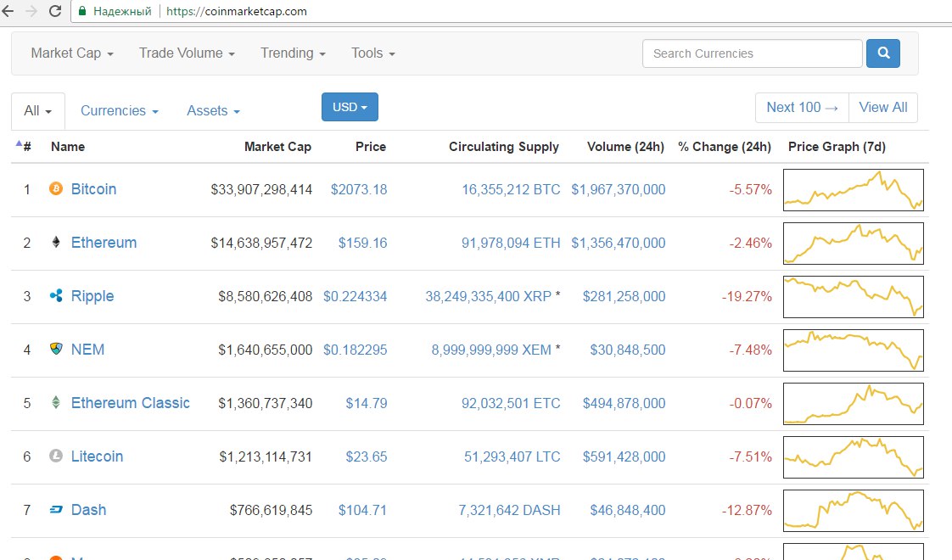Open the Ripple currency link
The width and height of the screenshot is (952, 560).
92,296
